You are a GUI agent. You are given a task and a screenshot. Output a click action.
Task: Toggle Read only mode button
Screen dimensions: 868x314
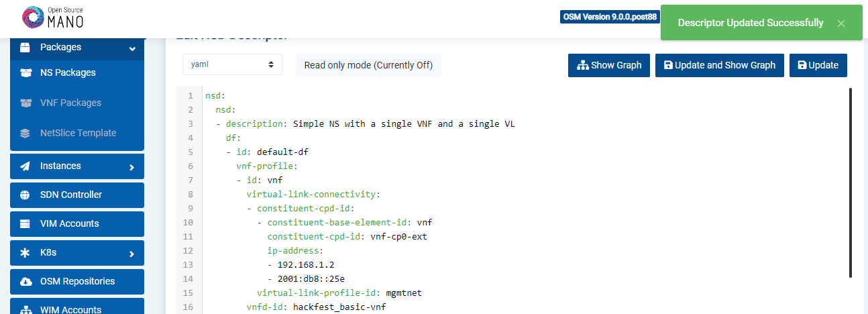point(368,65)
